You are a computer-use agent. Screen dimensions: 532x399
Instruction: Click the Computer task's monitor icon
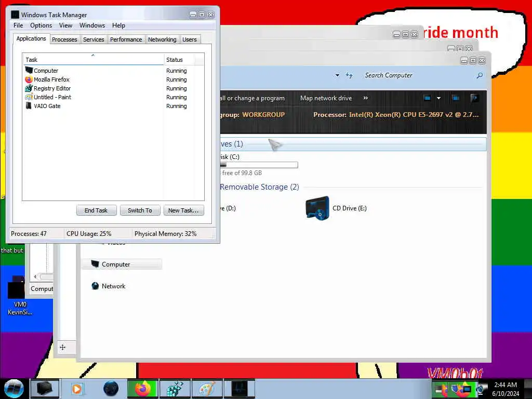click(x=29, y=70)
